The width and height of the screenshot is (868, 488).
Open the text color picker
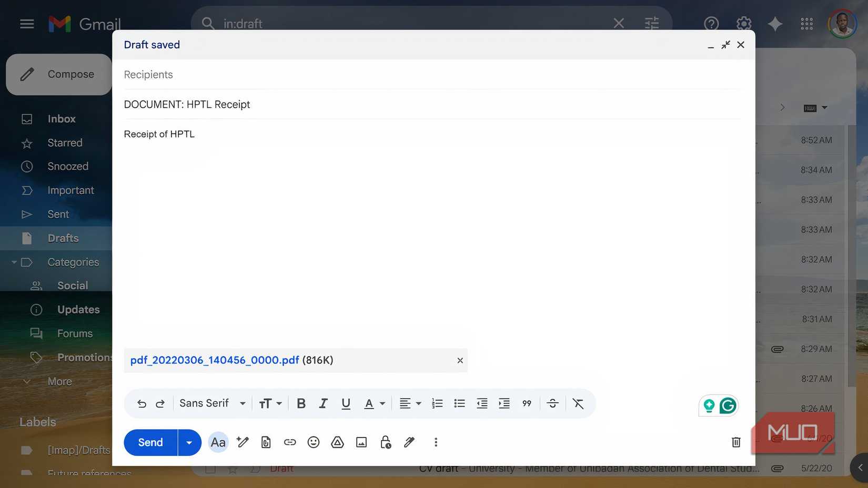tap(374, 403)
